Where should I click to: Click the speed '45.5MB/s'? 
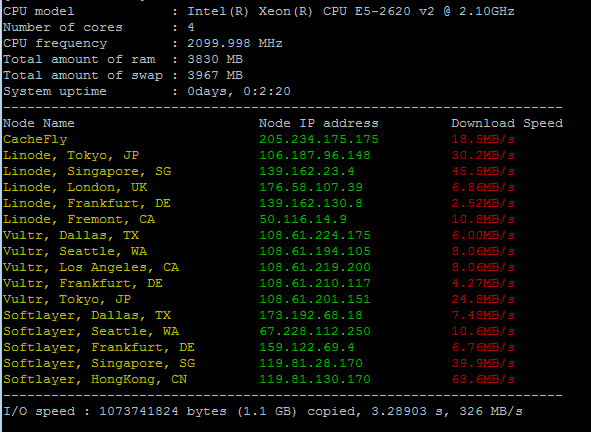[x=483, y=172]
